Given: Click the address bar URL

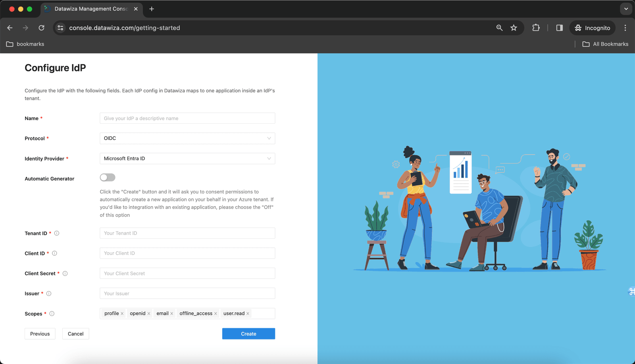Looking at the screenshot, I should 125,28.
